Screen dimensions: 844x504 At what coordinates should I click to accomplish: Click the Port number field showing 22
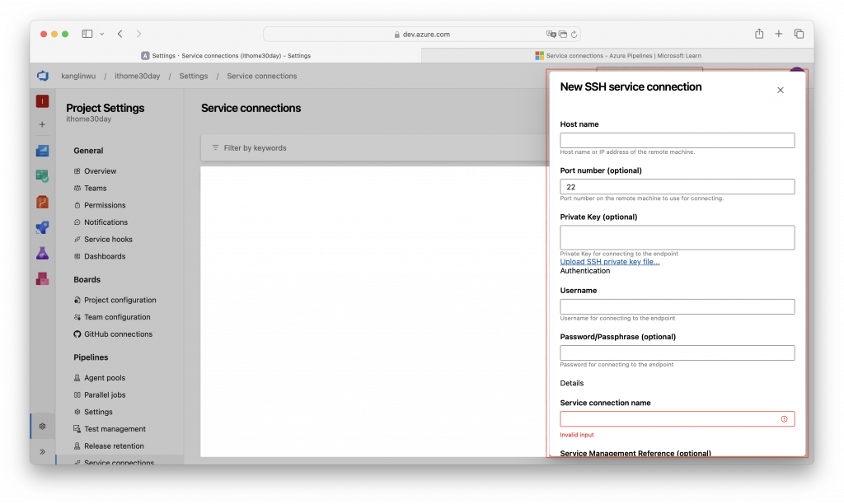(x=678, y=187)
